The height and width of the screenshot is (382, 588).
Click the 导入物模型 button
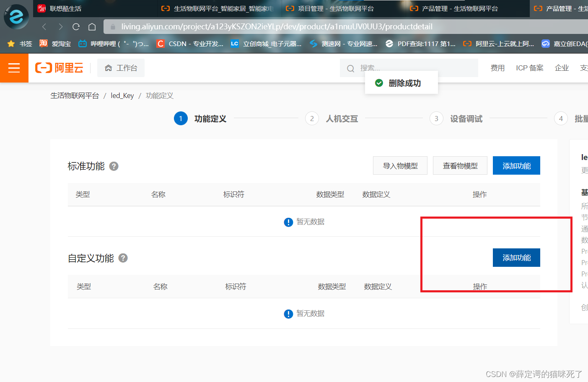click(x=400, y=165)
